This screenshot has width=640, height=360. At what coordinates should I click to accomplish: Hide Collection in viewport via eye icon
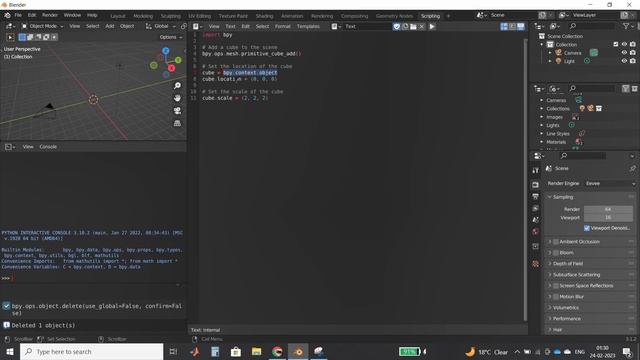(624, 44)
